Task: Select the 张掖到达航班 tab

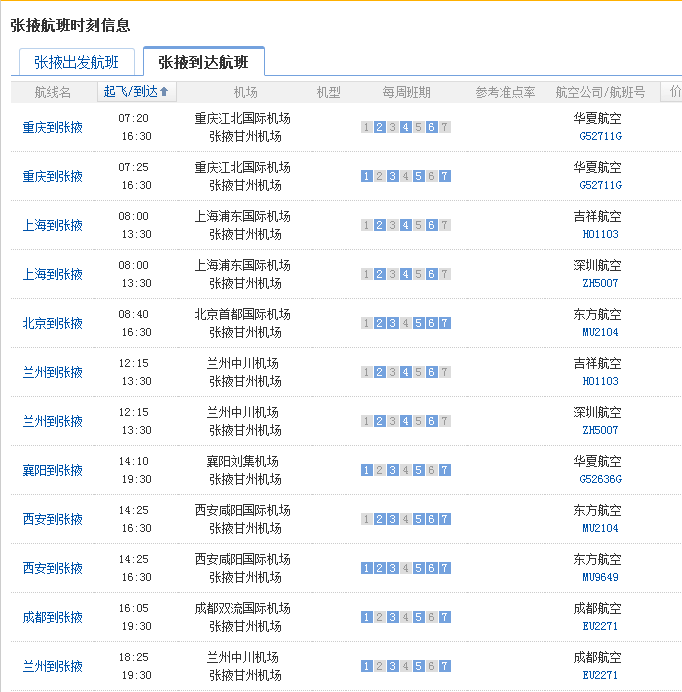Action: (204, 62)
